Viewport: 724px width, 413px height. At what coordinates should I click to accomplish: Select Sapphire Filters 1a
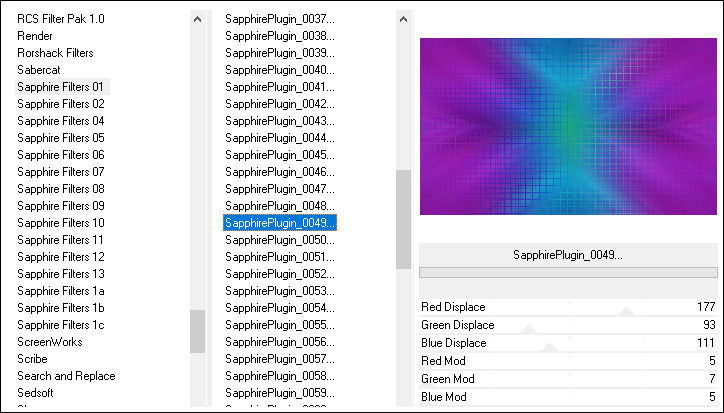click(60, 291)
